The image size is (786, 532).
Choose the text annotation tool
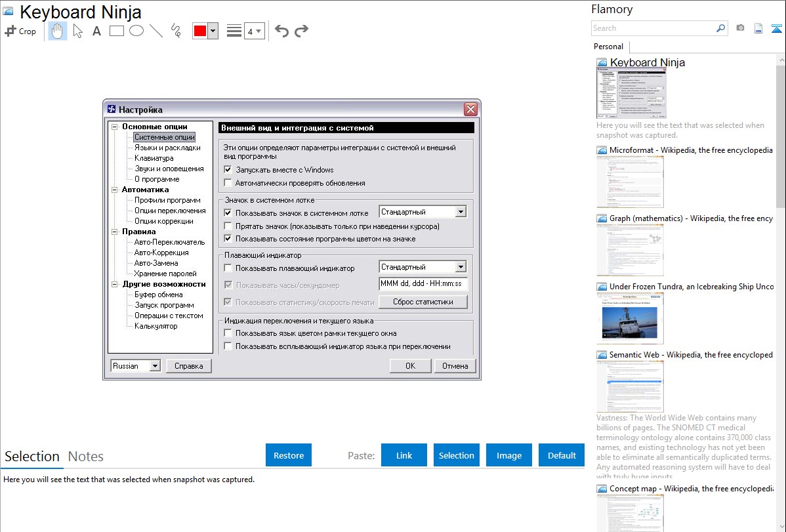(x=96, y=31)
